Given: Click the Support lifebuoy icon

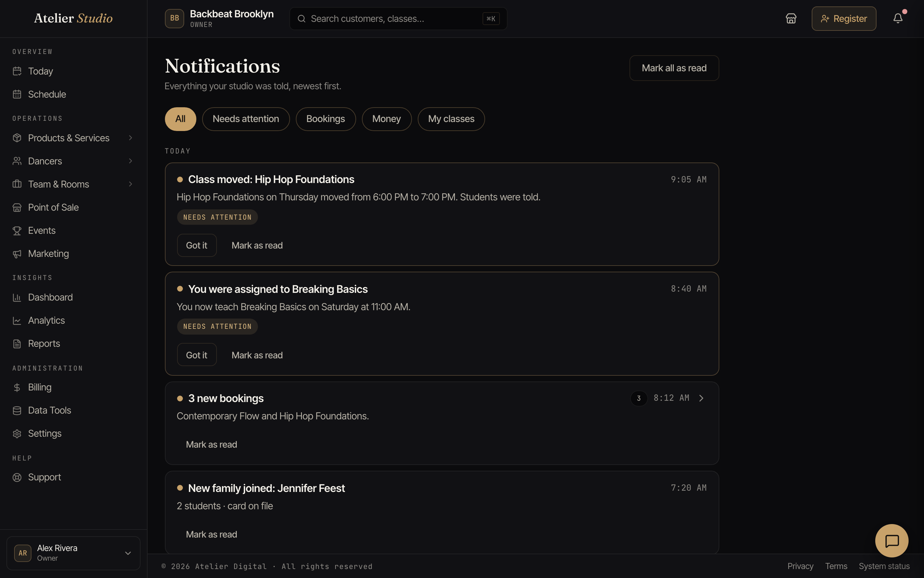Looking at the screenshot, I should click(17, 477).
